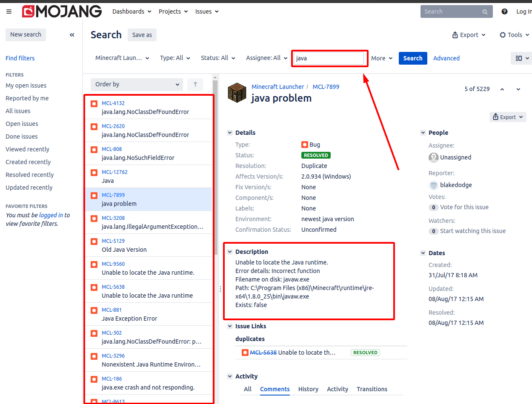Viewport: 532px width, 404px height.
Task: Reverse sort order with up arrow
Action: pos(195,84)
